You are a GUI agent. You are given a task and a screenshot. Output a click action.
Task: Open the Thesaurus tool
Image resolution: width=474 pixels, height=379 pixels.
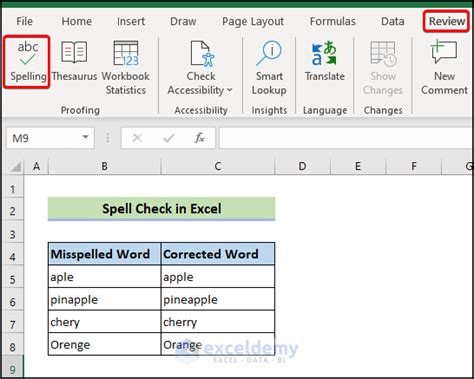(x=74, y=62)
